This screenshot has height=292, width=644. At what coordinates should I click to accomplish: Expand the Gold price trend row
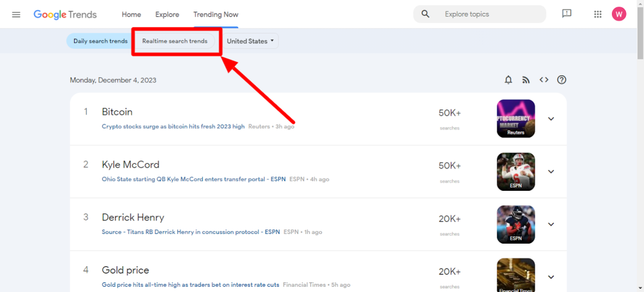tap(551, 277)
